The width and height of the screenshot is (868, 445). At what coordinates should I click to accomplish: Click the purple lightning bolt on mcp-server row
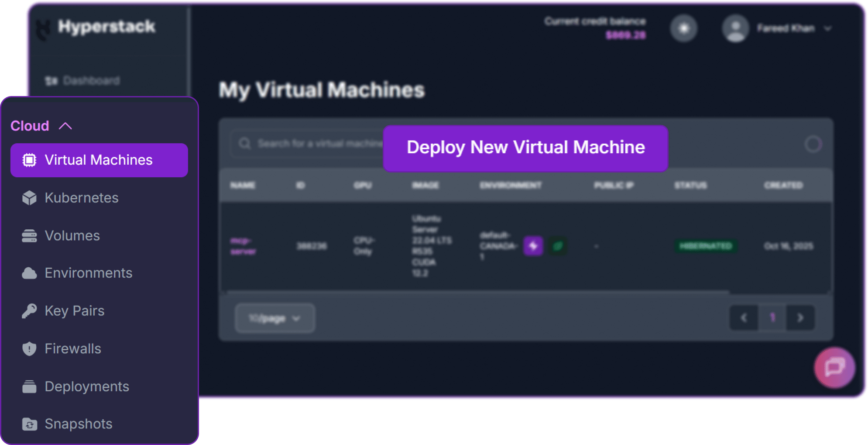click(533, 246)
